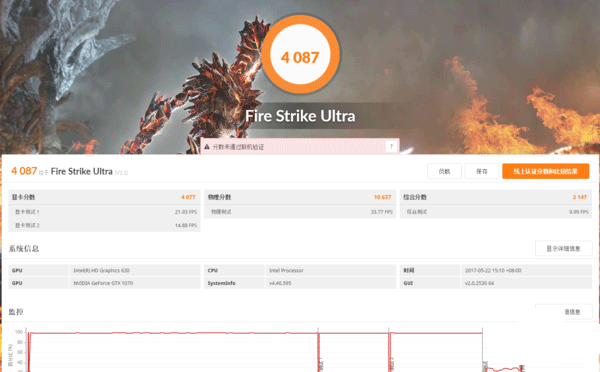This screenshot has width=600, height=372.
Task: Click the question mark help icon in the validation warning banner
Action: 391,147
